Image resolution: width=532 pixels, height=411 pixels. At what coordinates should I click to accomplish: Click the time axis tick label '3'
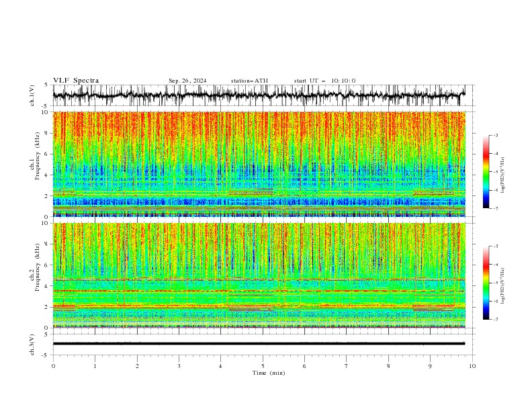coord(179,366)
